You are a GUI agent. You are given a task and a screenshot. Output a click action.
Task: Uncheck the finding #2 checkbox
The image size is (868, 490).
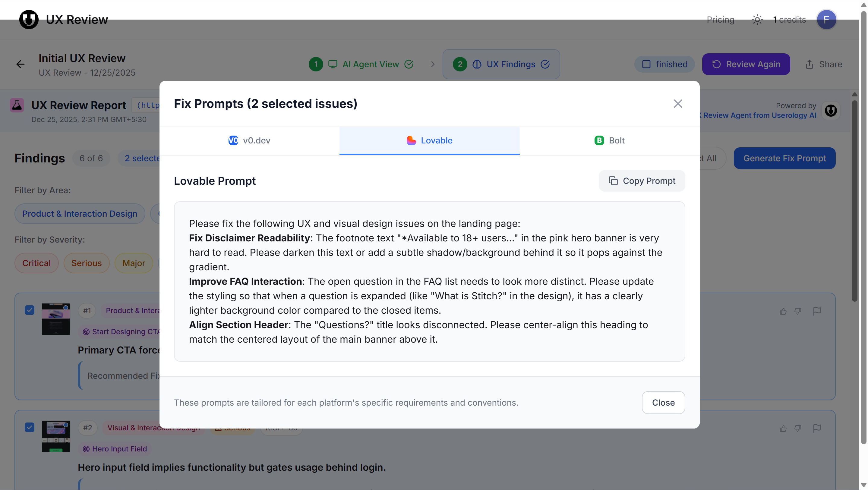coord(30,427)
